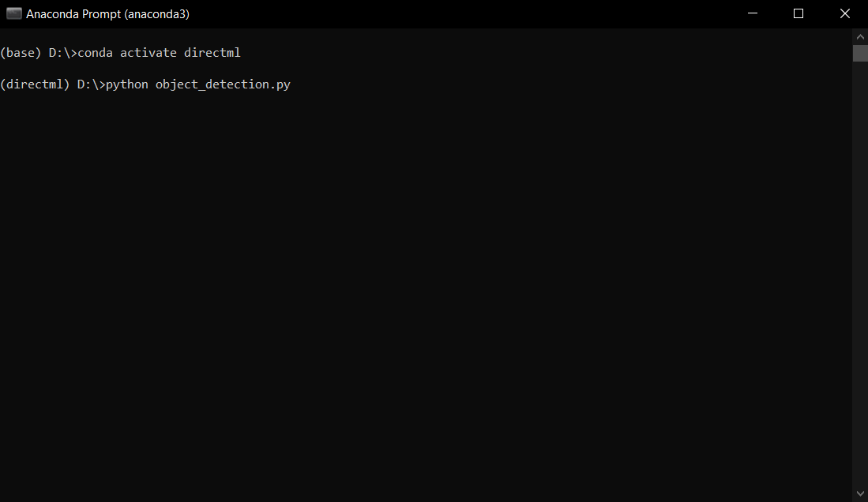Click the D:\> prompt after (base)
This screenshot has width=868, height=502.
coord(63,53)
